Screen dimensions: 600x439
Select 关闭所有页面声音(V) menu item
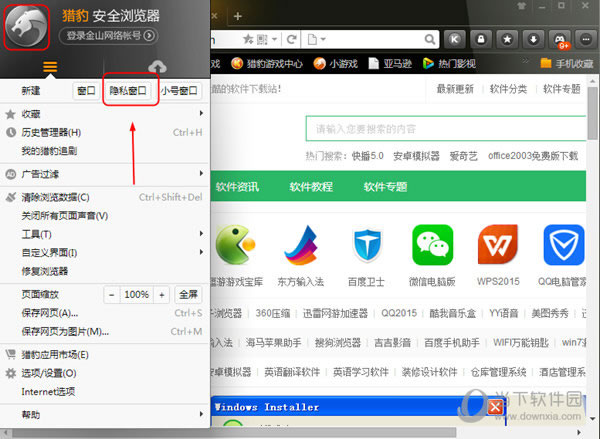(104, 215)
